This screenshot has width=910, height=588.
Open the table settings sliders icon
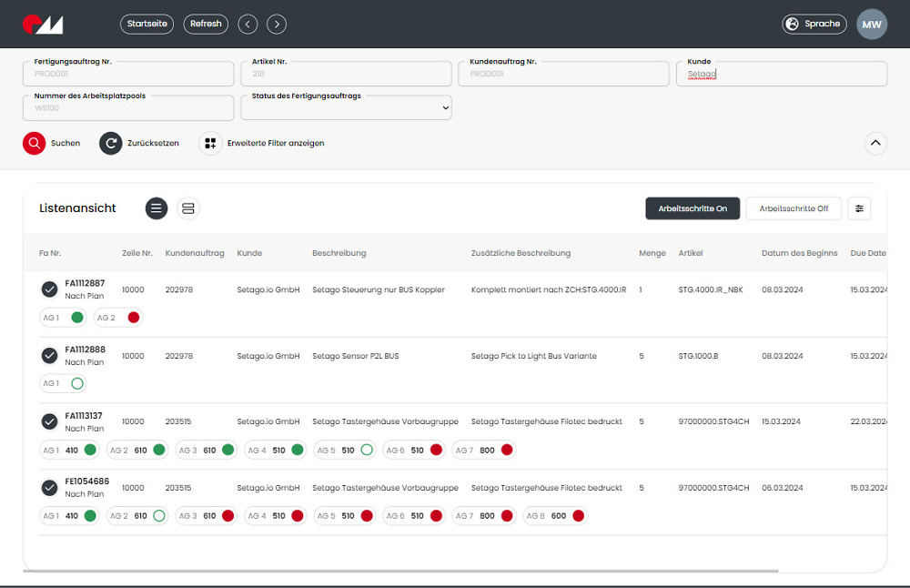coord(859,208)
